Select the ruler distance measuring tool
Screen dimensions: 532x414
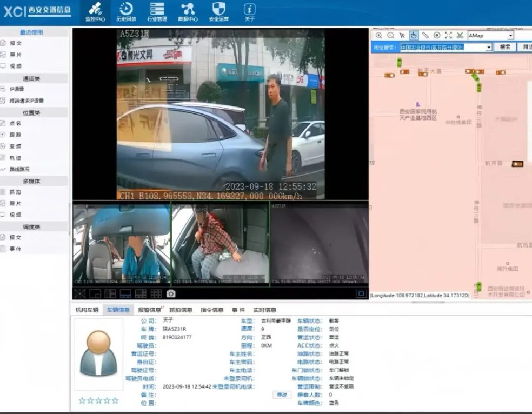pyautogui.click(x=425, y=35)
